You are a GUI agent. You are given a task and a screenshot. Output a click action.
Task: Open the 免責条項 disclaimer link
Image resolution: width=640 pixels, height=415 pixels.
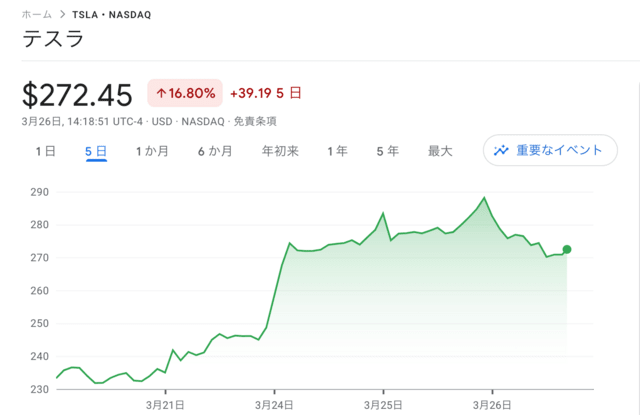[253, 122]
